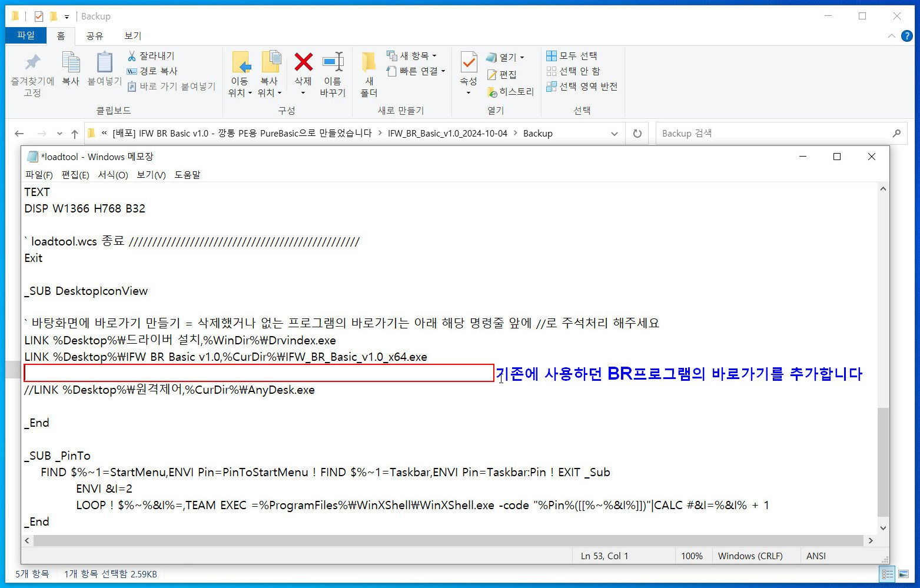
Task: Click 선택 안 함 (Select none)
Action: (573, 71)
